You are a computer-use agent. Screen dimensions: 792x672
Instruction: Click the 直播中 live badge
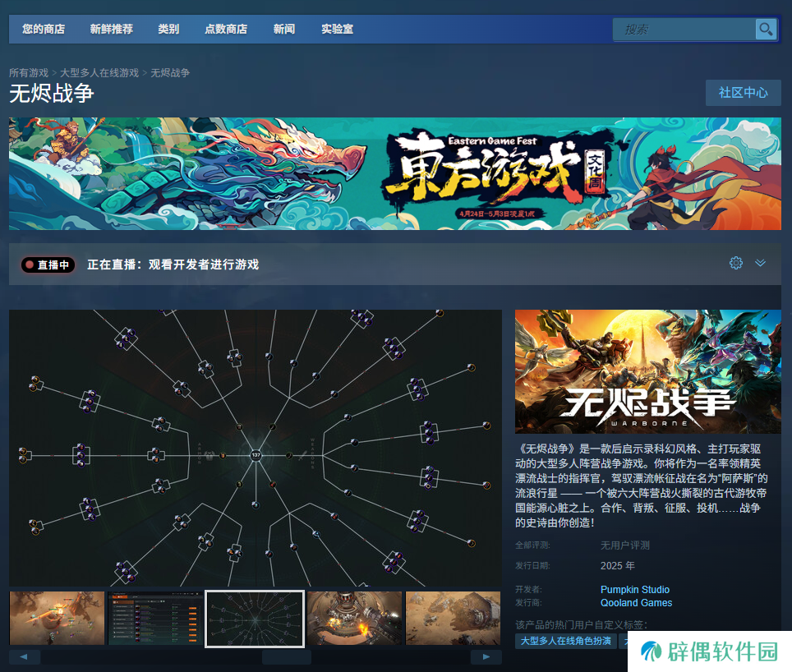click(x=48, y=265)
